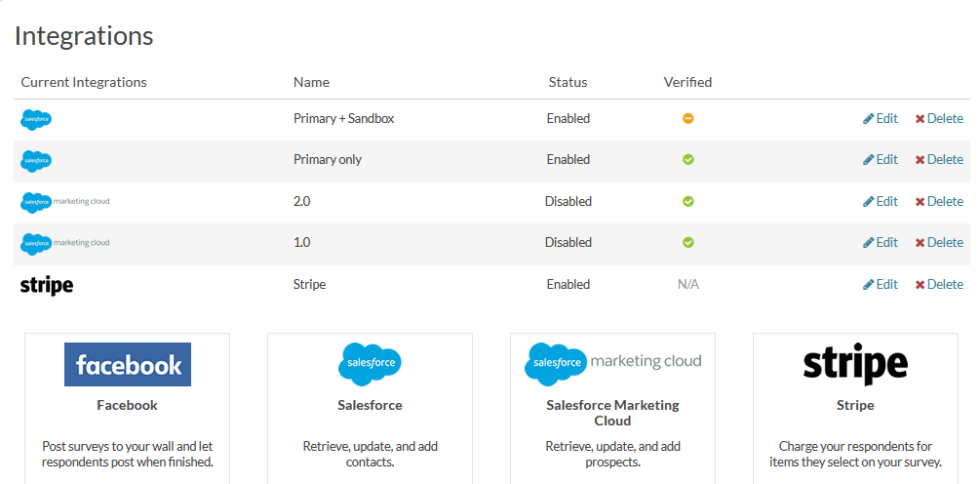This screenshot has height=484, width=980.
Task: Click the green verified icon for Primary only
Action: (687, 160)
